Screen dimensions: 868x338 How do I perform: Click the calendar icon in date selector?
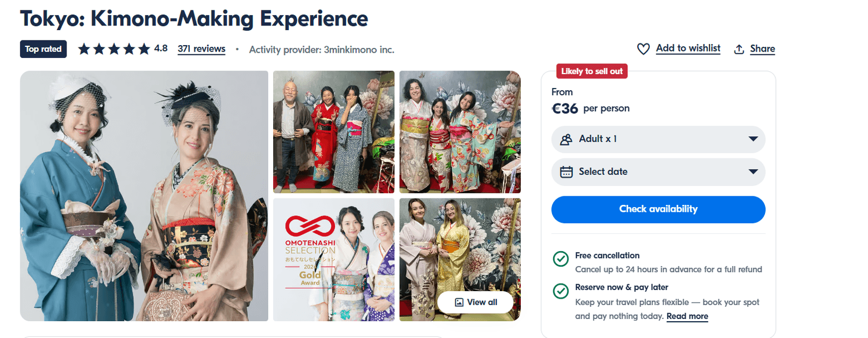point(567,172)
